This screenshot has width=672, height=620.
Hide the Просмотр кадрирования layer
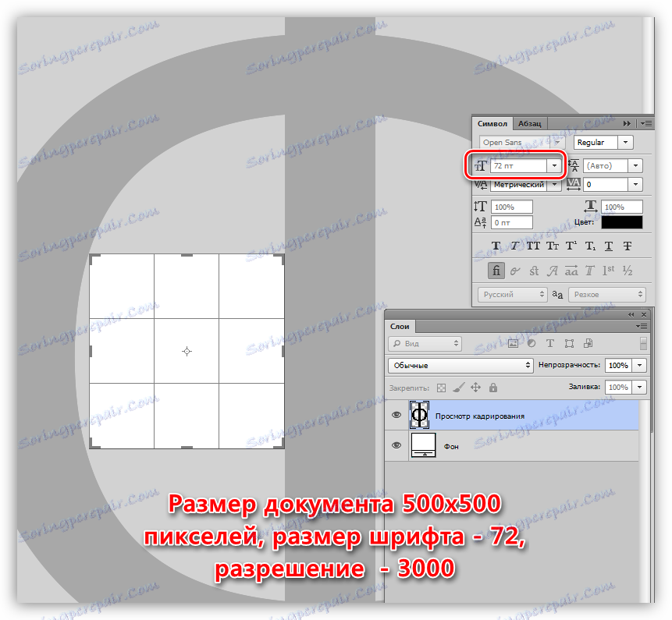click(396, 414)
